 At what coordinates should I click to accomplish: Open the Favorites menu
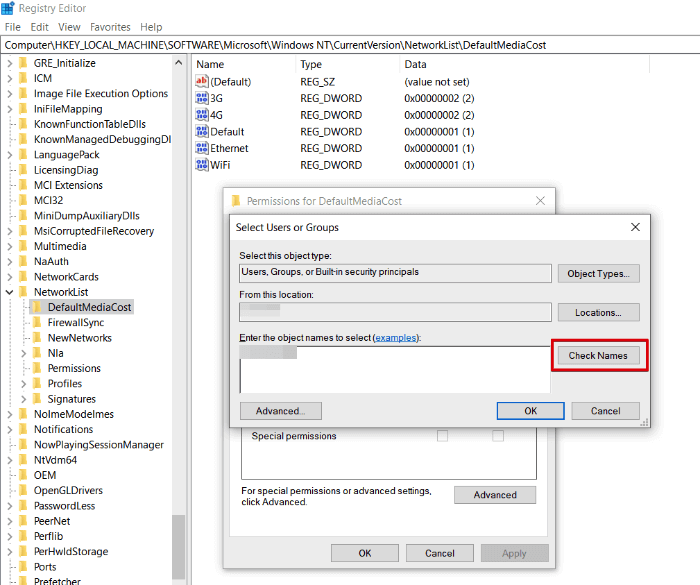click(x=110, y=27)
